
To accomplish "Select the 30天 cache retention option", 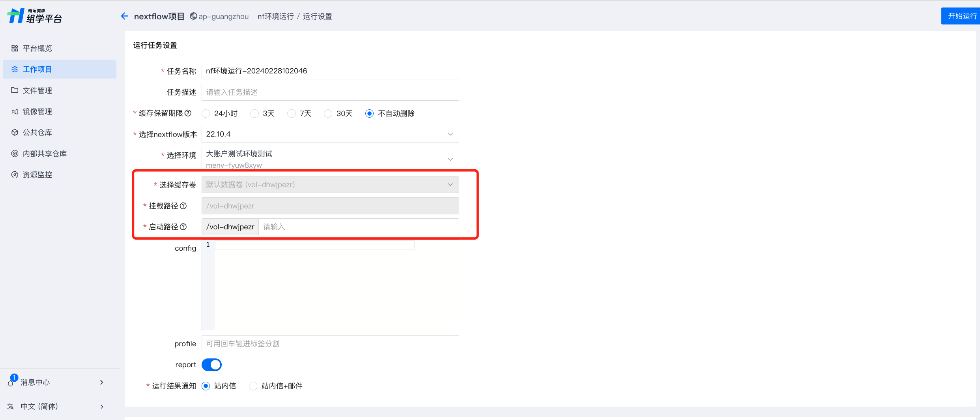I will [328, 114].
